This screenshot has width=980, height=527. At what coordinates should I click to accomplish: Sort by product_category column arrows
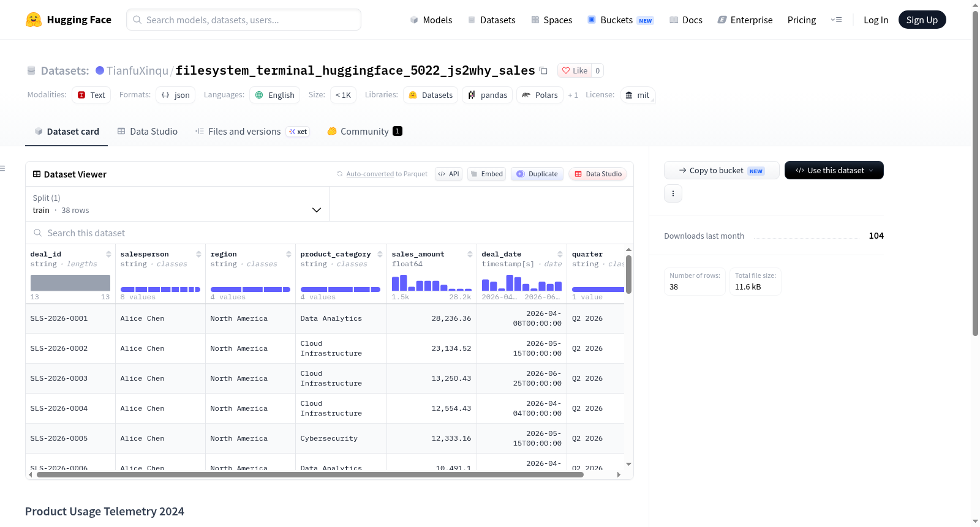380,254
